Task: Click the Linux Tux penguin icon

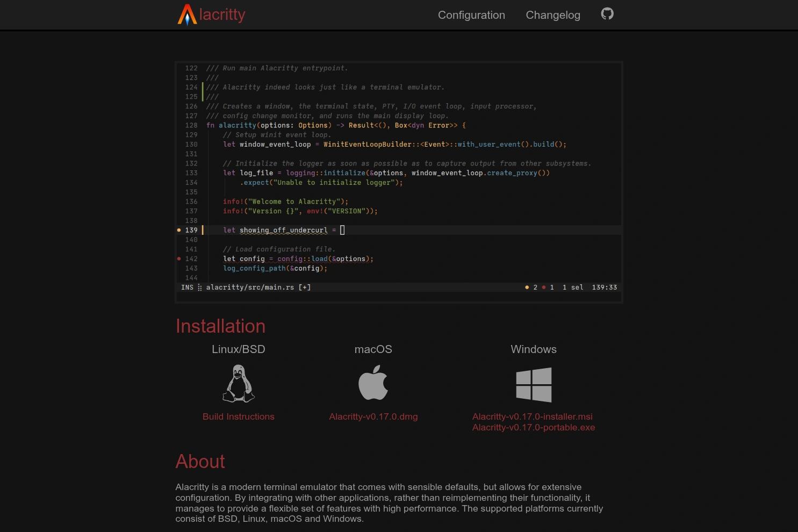Action: (239, 384)
